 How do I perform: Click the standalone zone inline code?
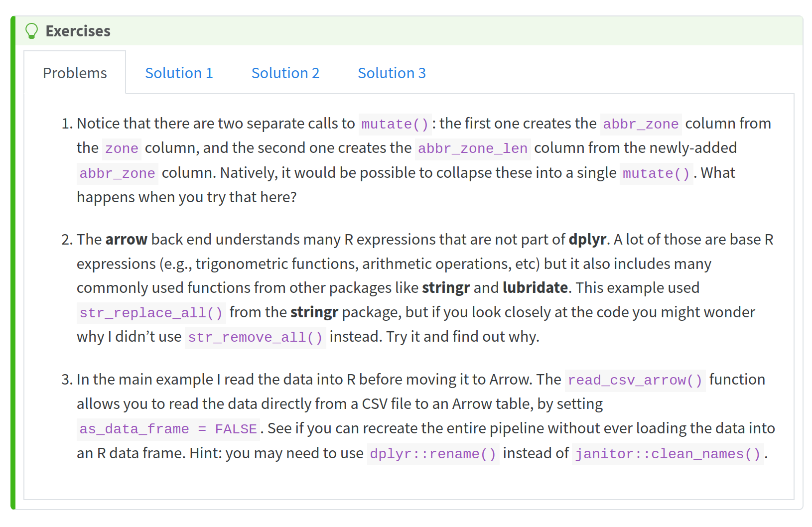pos(122,148)
